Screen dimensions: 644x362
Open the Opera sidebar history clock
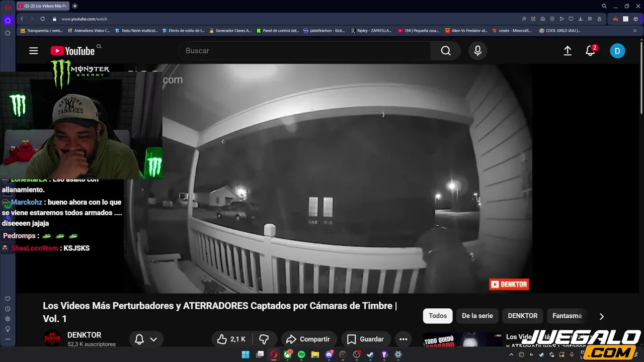[x=8, y=309]
